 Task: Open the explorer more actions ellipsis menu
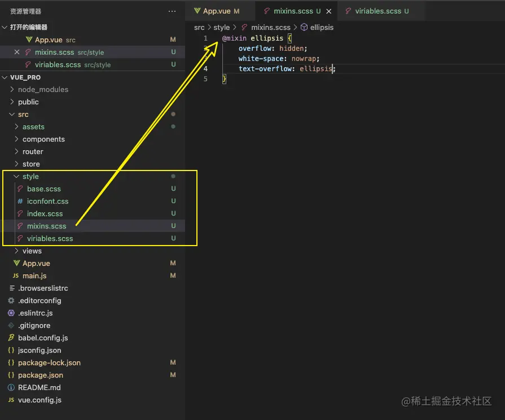pos(172,11)
